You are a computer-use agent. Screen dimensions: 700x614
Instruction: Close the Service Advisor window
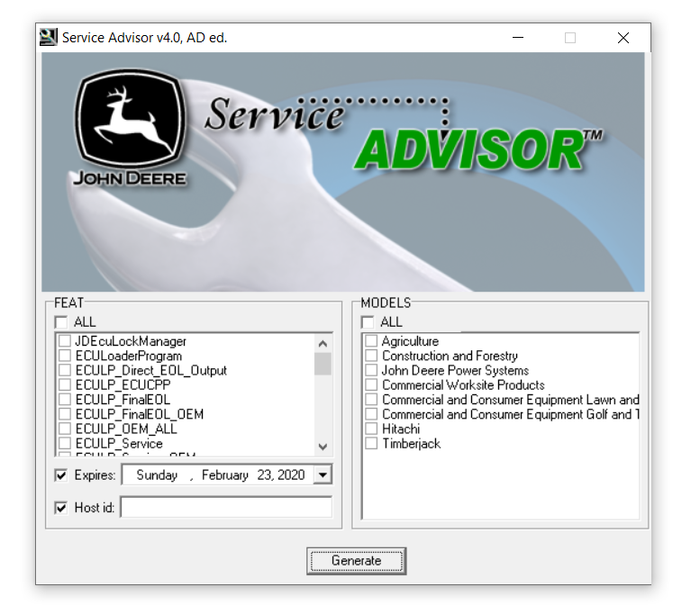point(623,38)
